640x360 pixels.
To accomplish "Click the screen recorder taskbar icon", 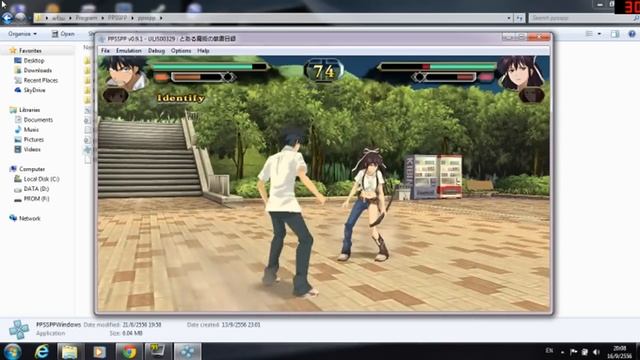I will point(158,351).
